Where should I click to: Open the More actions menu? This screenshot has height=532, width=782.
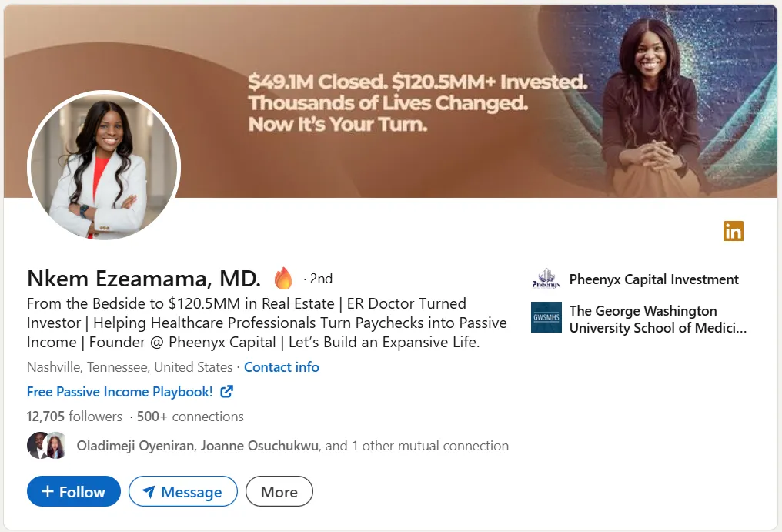tap(279, 492)
